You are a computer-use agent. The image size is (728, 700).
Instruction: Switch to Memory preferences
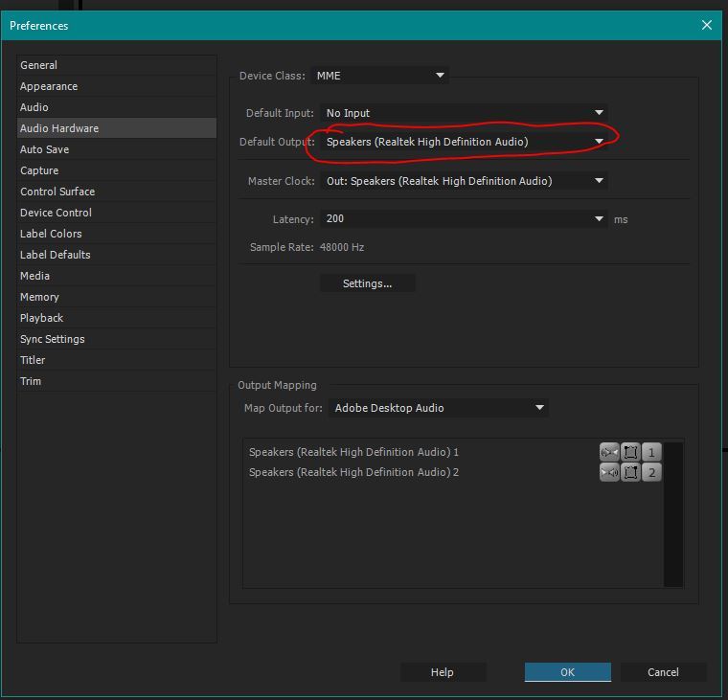(117, 297)
